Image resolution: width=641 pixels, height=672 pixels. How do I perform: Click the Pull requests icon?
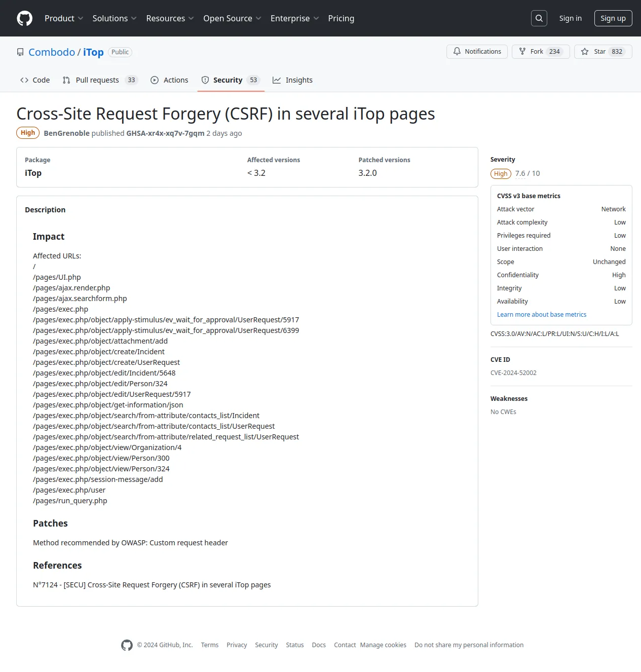point(66,80)
